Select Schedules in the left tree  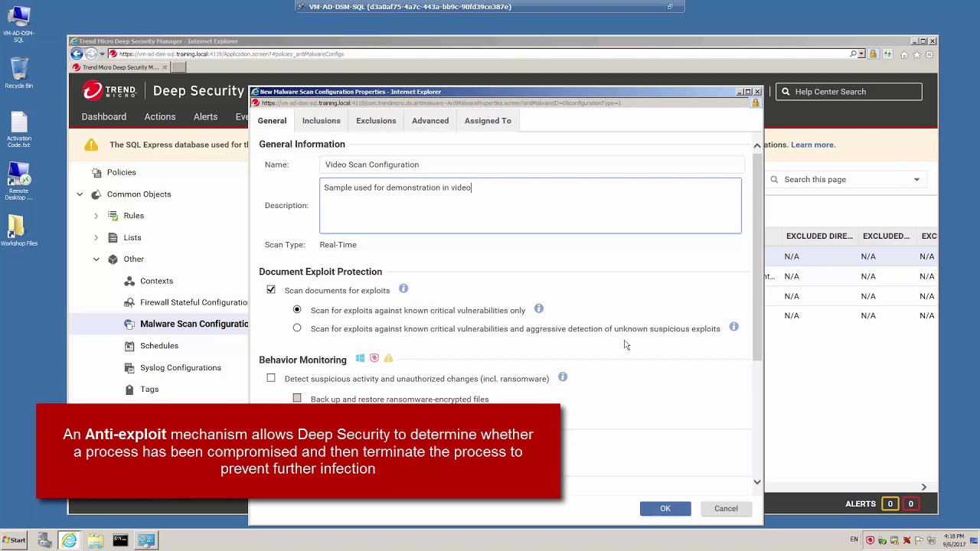pos(159,346)
